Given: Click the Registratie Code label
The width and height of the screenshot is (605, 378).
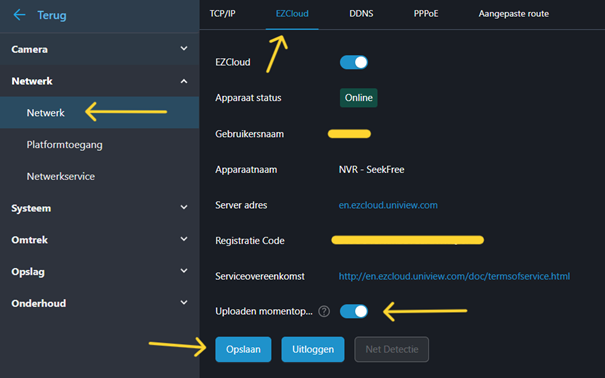Looking at the screenshot, I should (250, 241).
